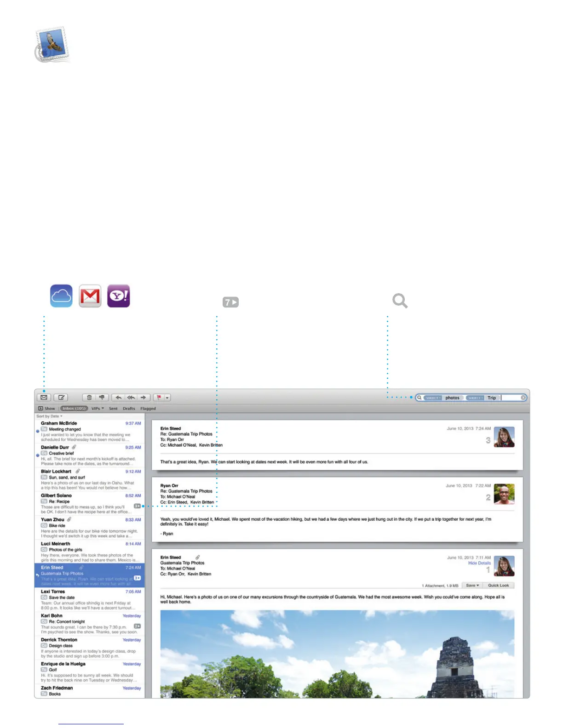Click the Mail stamp app icon
The height and width of the screenshot is (728, 563).
[x=52, y=44]
